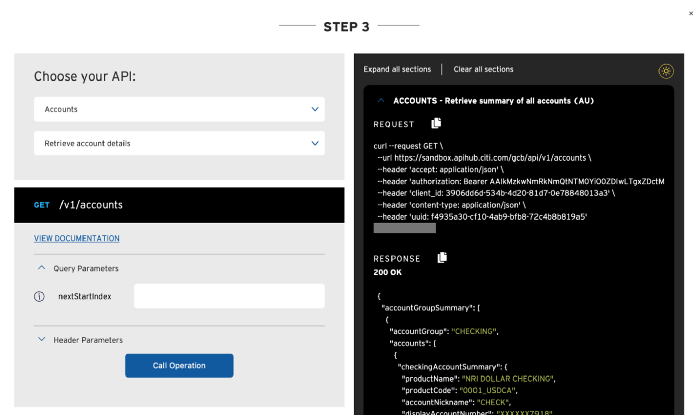
Task: Open the Retrieve account details dropdown
Action: pyautogui.click(x=179, y=143)
